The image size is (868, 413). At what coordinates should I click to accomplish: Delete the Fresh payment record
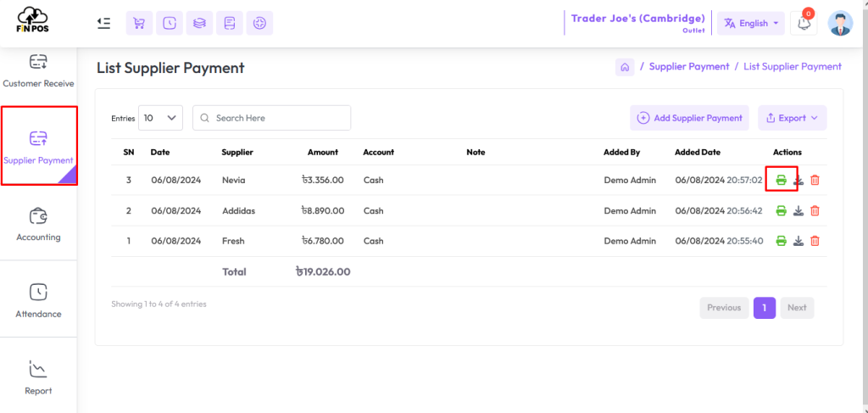(x=815, y=241)
